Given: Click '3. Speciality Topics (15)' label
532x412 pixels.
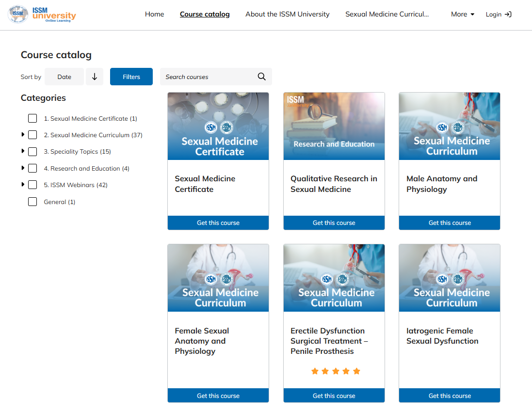Looking at the screenshot, I should [x=78, y=152].
